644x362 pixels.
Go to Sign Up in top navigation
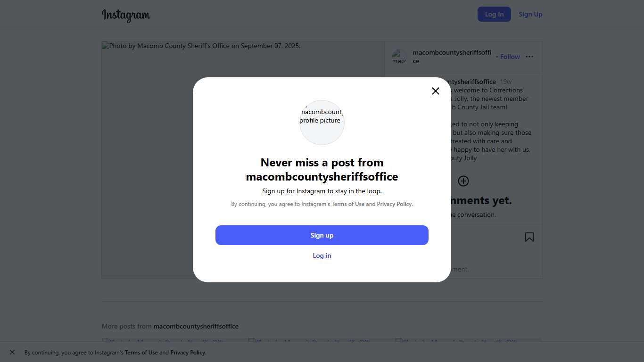point(530,14)
